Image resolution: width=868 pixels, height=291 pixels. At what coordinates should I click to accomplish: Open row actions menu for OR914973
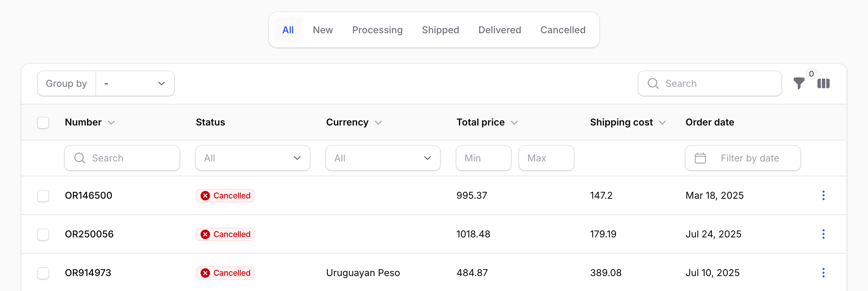tap(823, 273)
